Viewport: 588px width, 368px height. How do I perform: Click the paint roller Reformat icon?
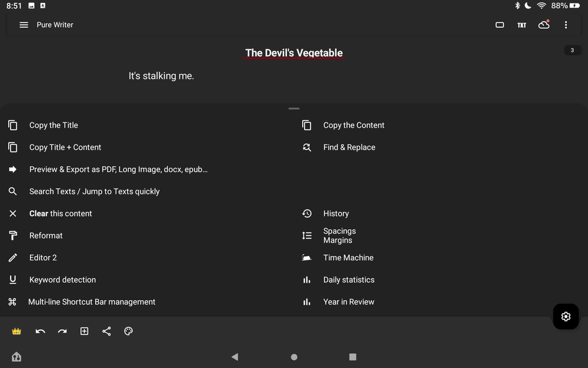point(13,236)
